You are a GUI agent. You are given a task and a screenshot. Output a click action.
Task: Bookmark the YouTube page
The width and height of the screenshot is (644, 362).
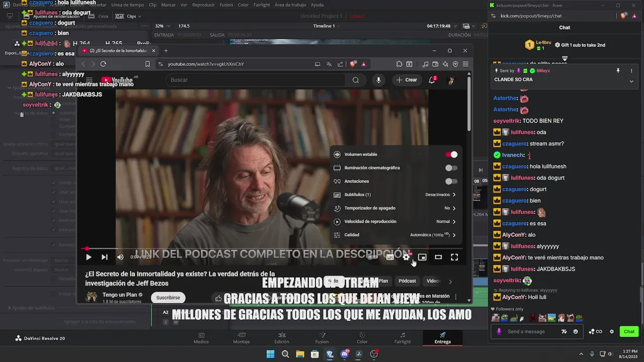pos(147,64)
